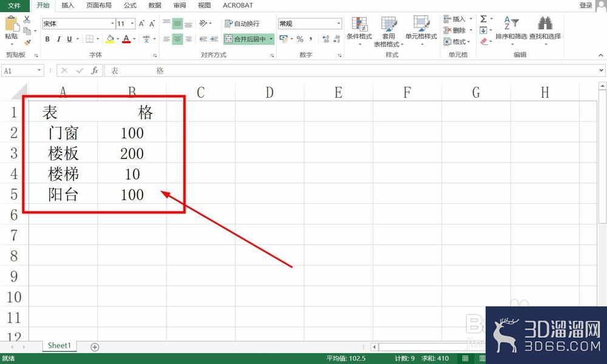This screenshot has height=364, width=607.
Task: Toggle Bold formatting
Action: (47, 39)
